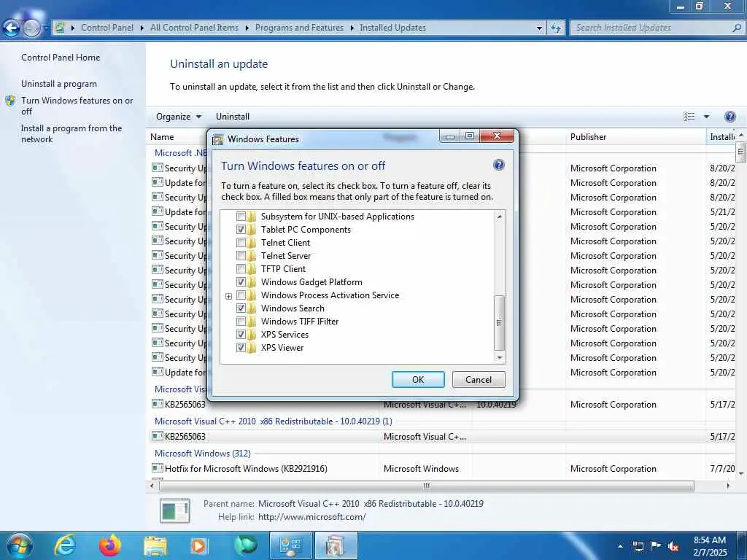The height and width of the screenshot is (560, 747).
Task: Open Uninstall a program link
Action: click(x=58, y=84)
